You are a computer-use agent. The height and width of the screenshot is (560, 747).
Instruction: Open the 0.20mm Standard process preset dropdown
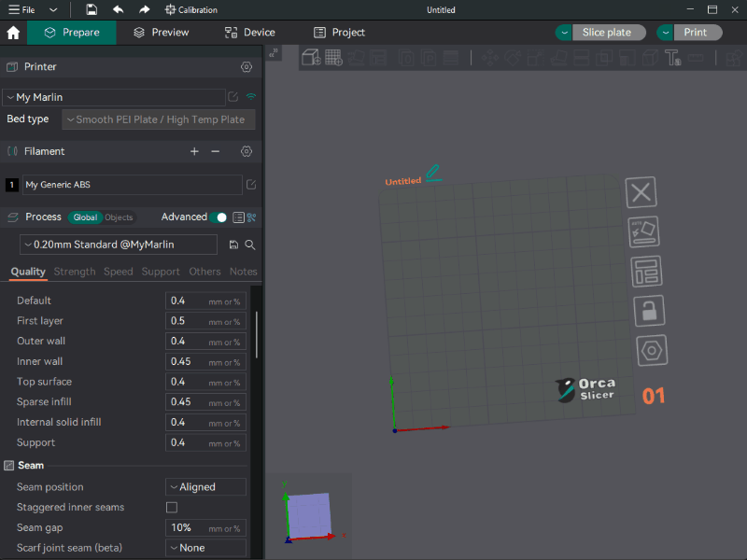tap(118, 245)
